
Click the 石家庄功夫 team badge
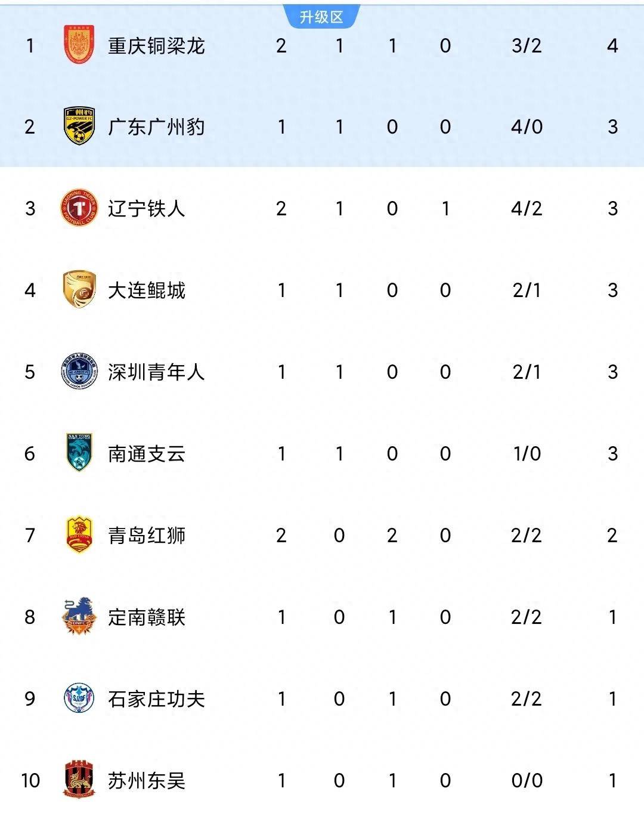pos(79,698)
